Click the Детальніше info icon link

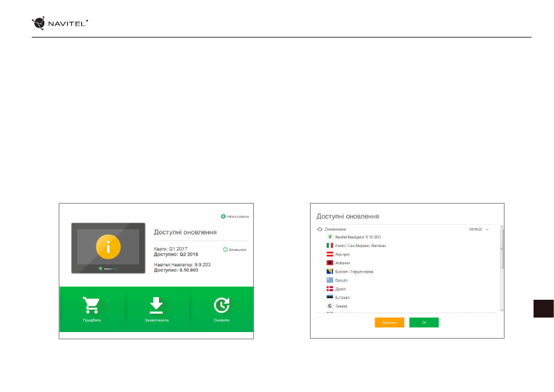click(234, 250)
